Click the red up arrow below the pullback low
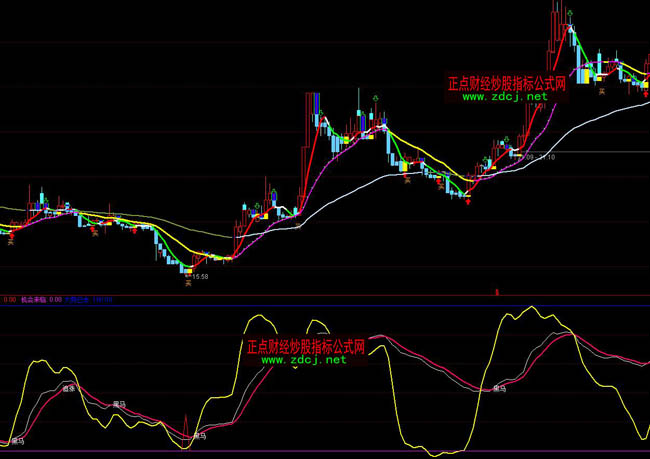Image resolution: width=650 pixels, height=459 pixels. pos(469,201)
